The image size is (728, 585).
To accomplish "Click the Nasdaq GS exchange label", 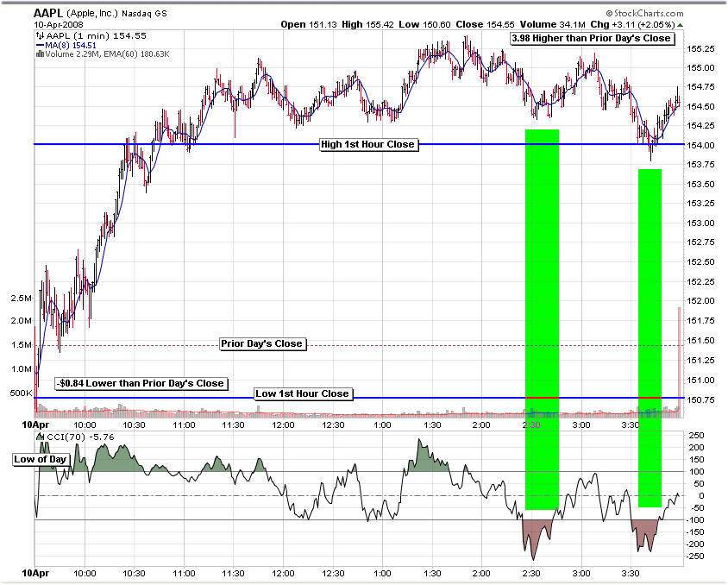I will tap(144, 14).
